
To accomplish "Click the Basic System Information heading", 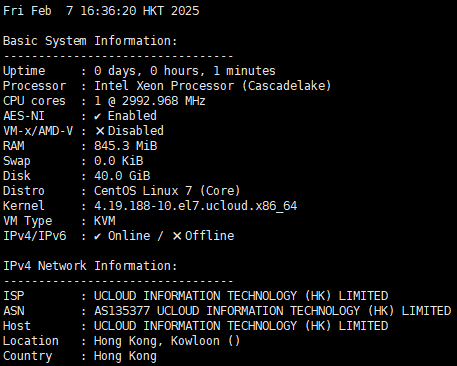I will (x=90, y=41).
